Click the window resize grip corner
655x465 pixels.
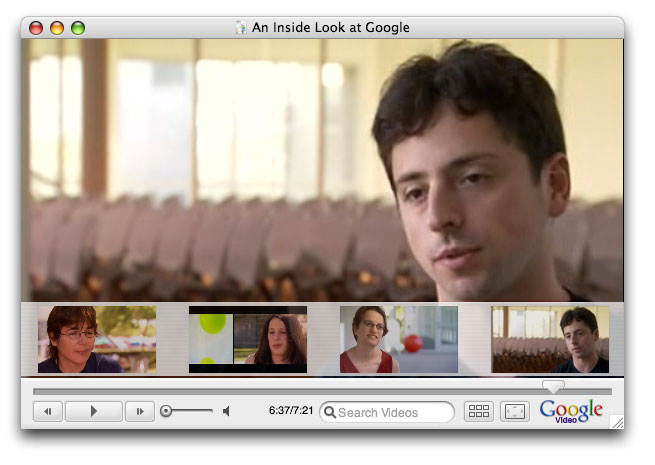pos(617,423)
